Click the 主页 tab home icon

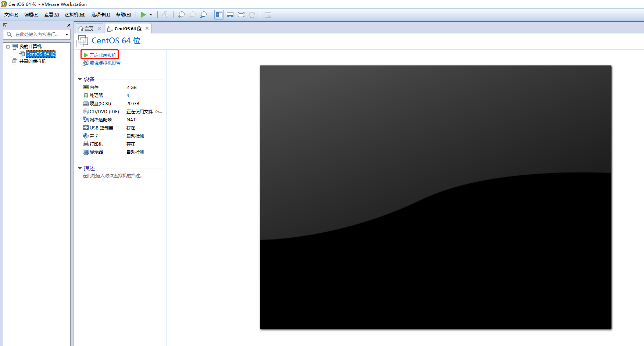point(81,29)
